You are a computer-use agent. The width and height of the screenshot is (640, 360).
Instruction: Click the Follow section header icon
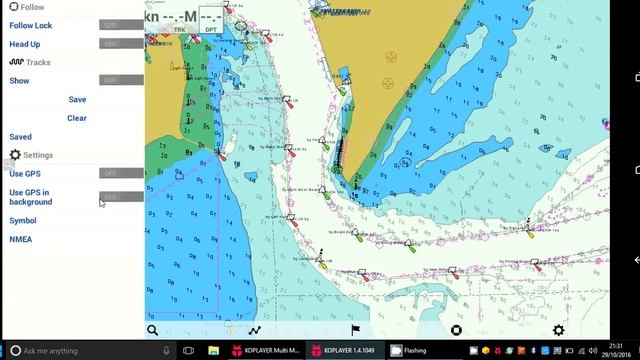tap(14, 7)
